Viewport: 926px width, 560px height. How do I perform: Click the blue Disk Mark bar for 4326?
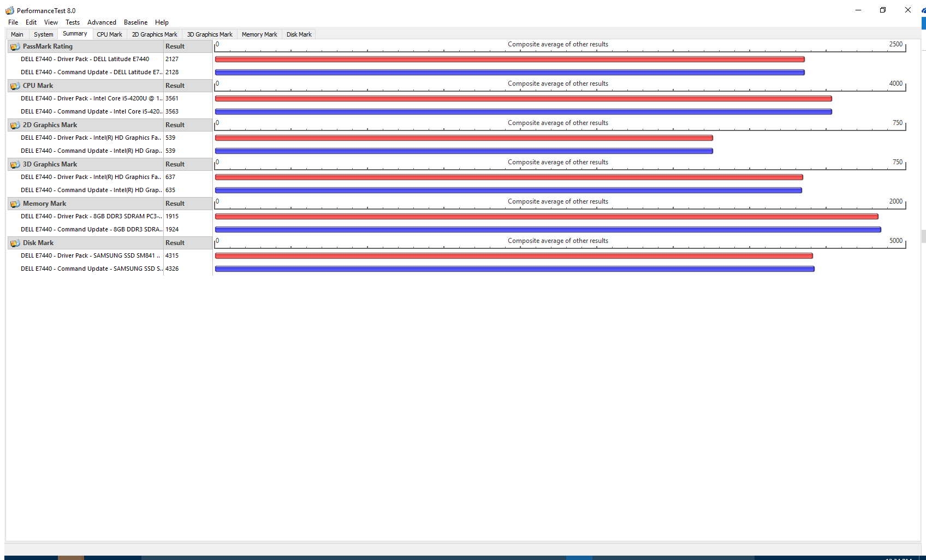point(515,269)
